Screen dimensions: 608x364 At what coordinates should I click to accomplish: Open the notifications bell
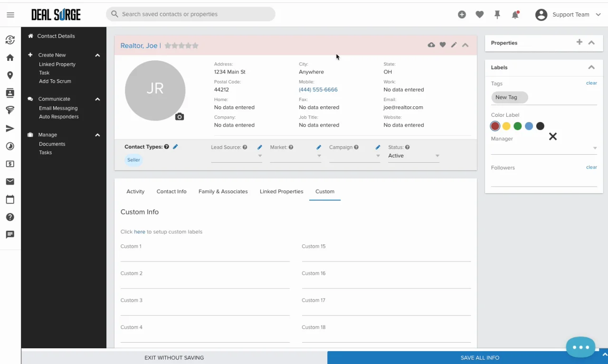tap(515, 15)
